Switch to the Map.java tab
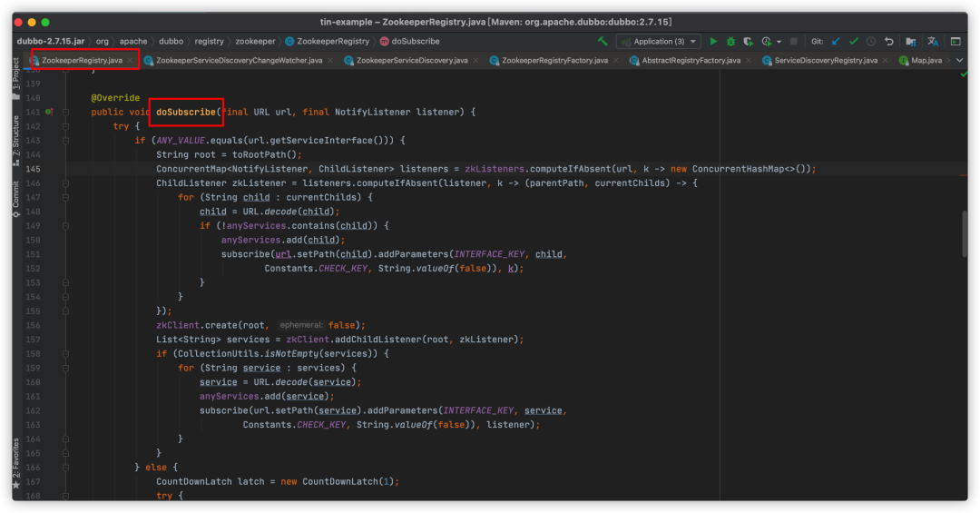This screenshot has height=513, width=980. [926, 60]
